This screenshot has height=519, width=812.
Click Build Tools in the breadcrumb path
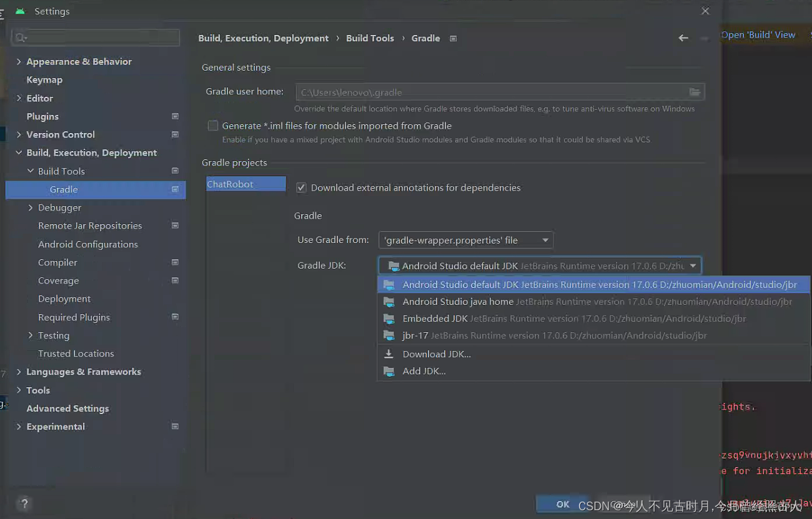coord(370,38)
